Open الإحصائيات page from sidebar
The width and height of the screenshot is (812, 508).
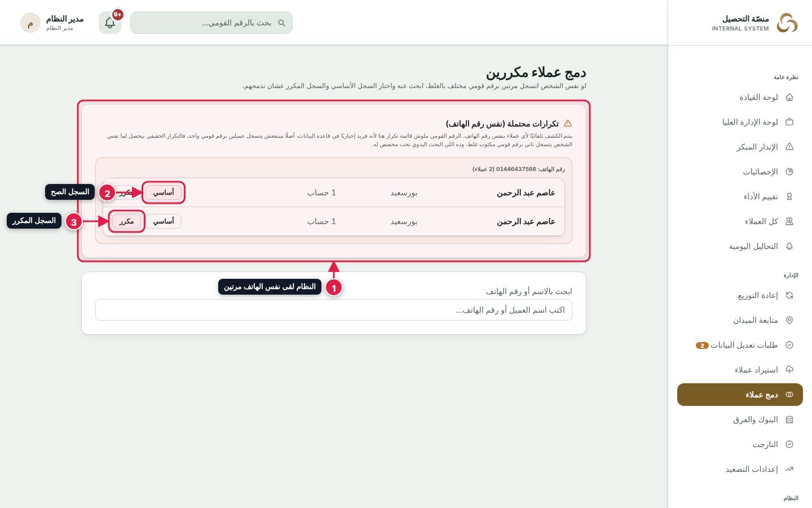pyautogui.click(x=740, y=172)
